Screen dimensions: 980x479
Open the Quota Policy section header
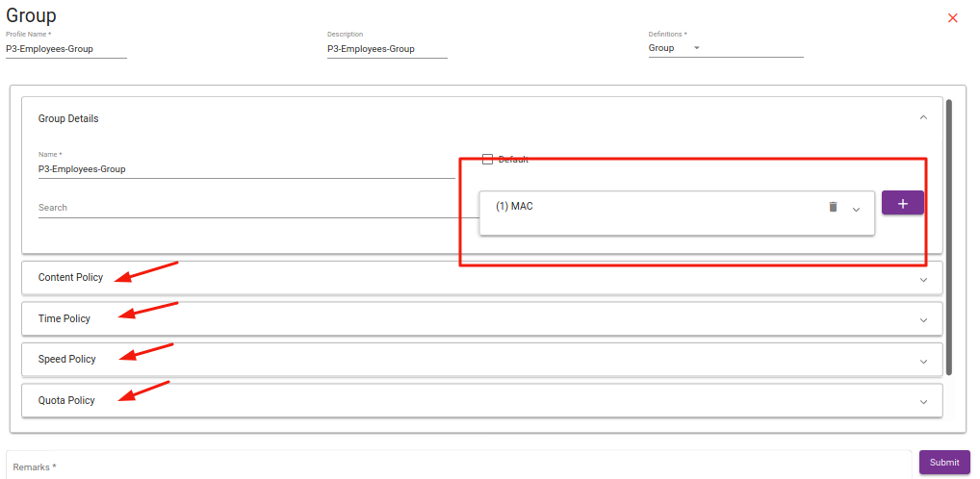pos(66,401)
